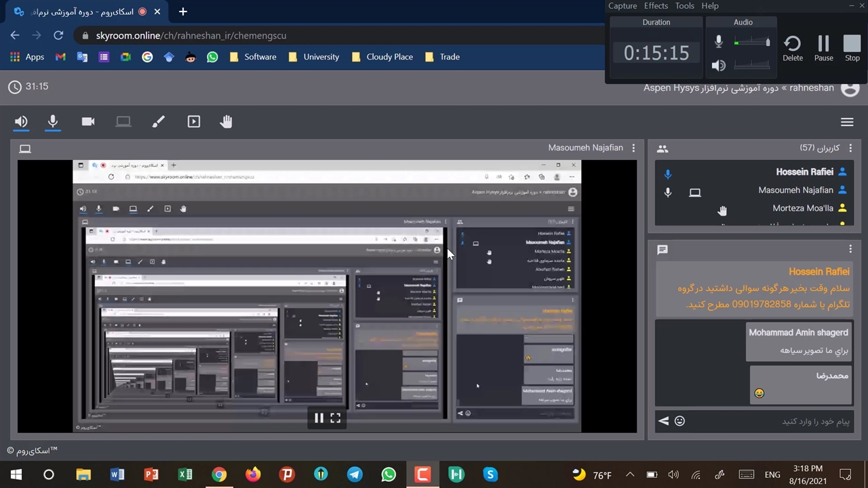Stop the screen recording
Image resolution: width=868 pixels, height=488 pixels.
pos(852,47)
